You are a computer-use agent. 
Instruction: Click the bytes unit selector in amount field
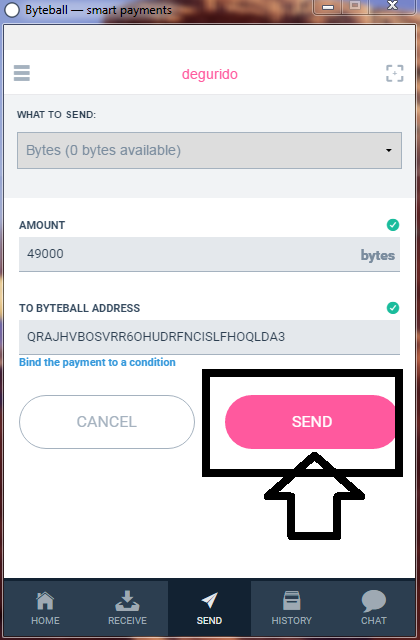pyautogui.click(x=378, y=255)
